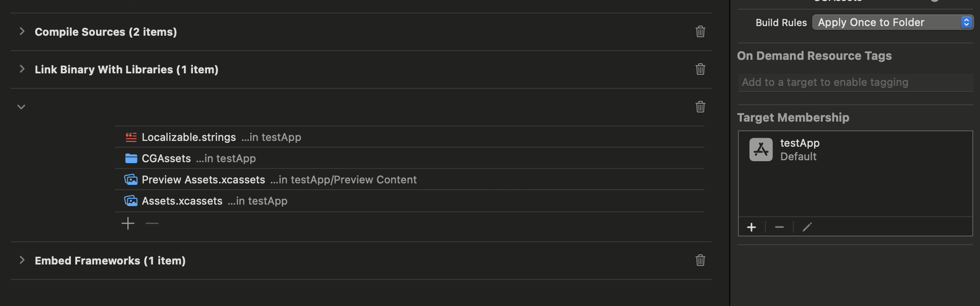Open the Build Rules dropdown

(892, 22)
